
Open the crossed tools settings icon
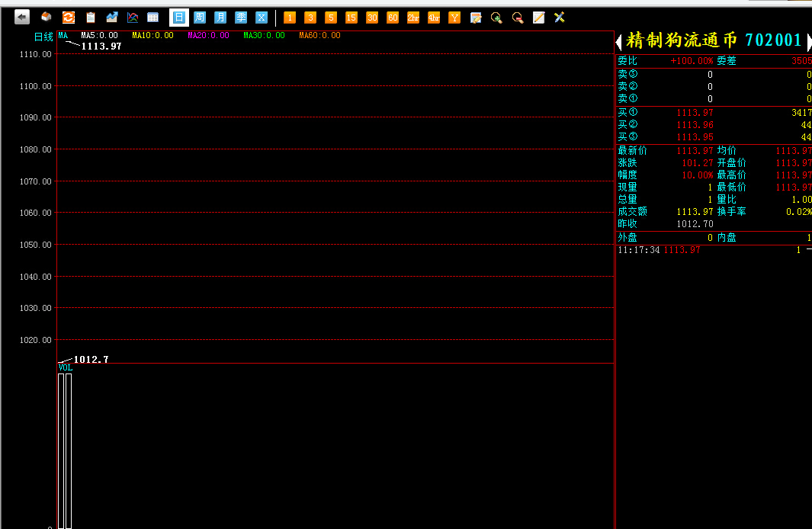tap(560, 17)
